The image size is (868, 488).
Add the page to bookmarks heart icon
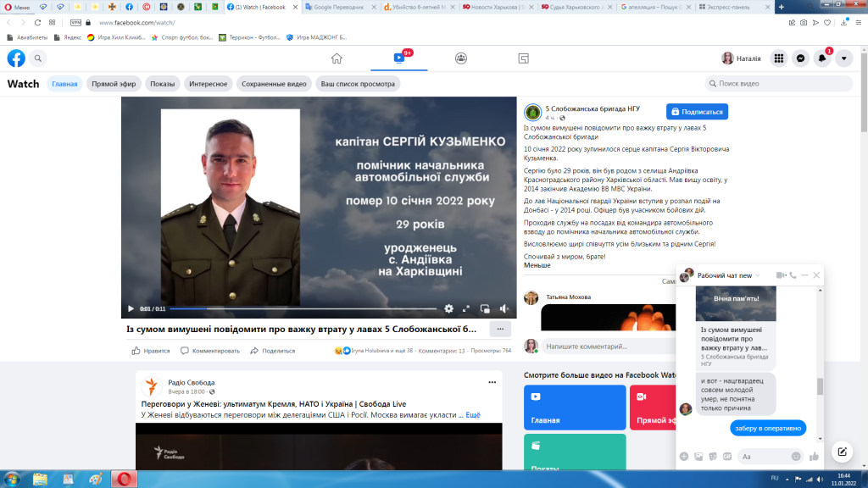click(x=827, y=23)
